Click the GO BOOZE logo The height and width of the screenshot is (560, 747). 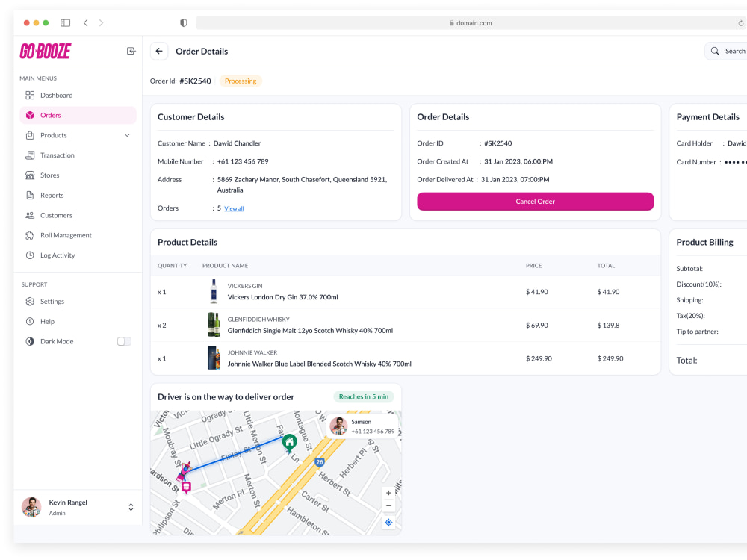pos(46,51)
